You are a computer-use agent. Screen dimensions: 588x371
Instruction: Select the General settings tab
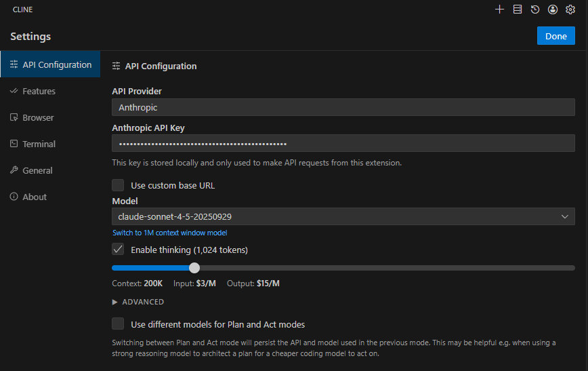coord(50,170)
